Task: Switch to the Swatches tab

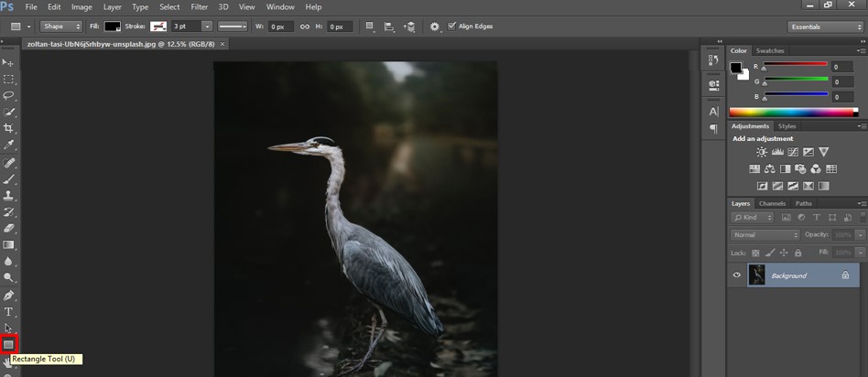Action: point(769,50)
